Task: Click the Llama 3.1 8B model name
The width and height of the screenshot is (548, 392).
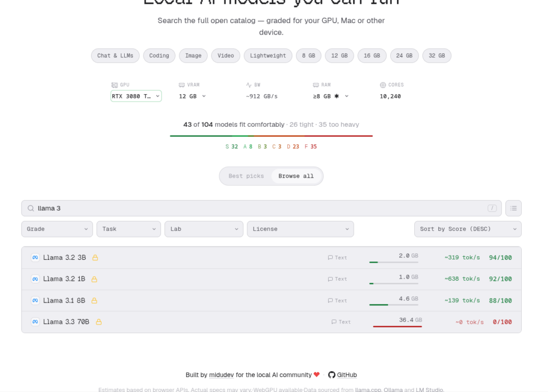Action: point(64,301)
